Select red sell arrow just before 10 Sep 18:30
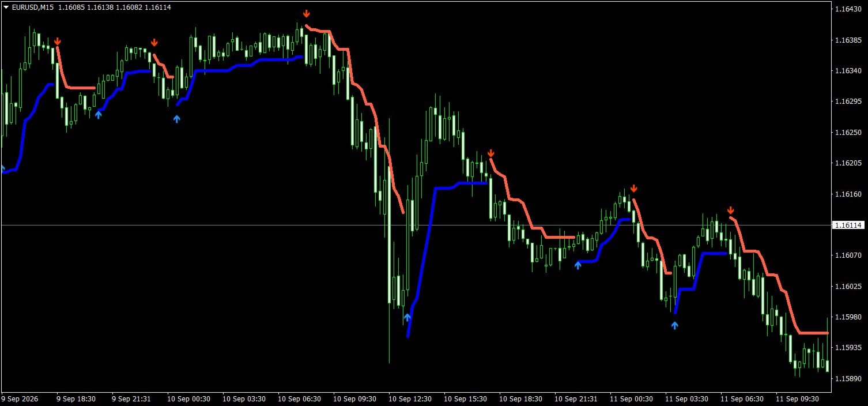Viewport: 868px width, 406px height. coord(490,153)
